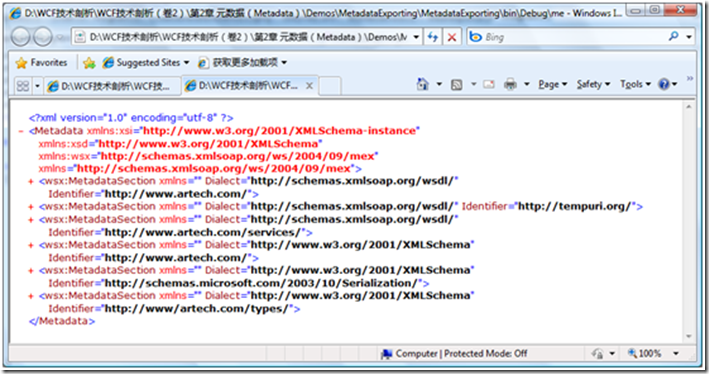Expand XMLSchema MetadataSection for www.artech.com/

[31, 245]
